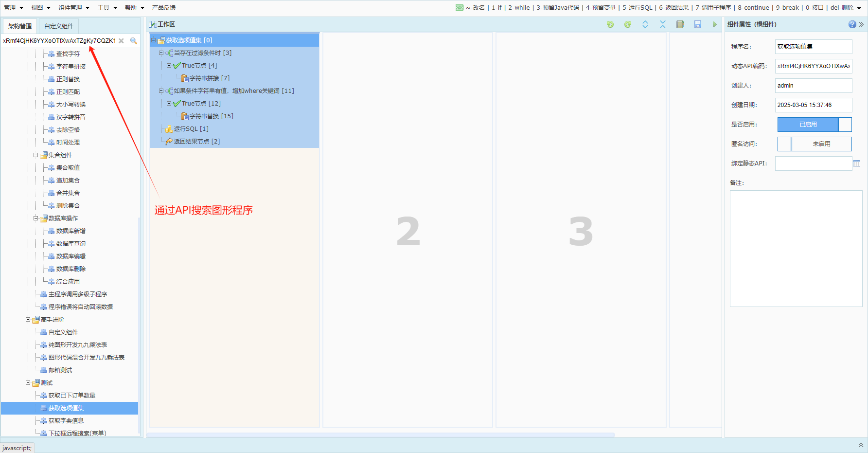Click the 4-预留变量 shortcut
Image resolution: width=868 pixels, height=453 pixels.
[x=601, y=7]
